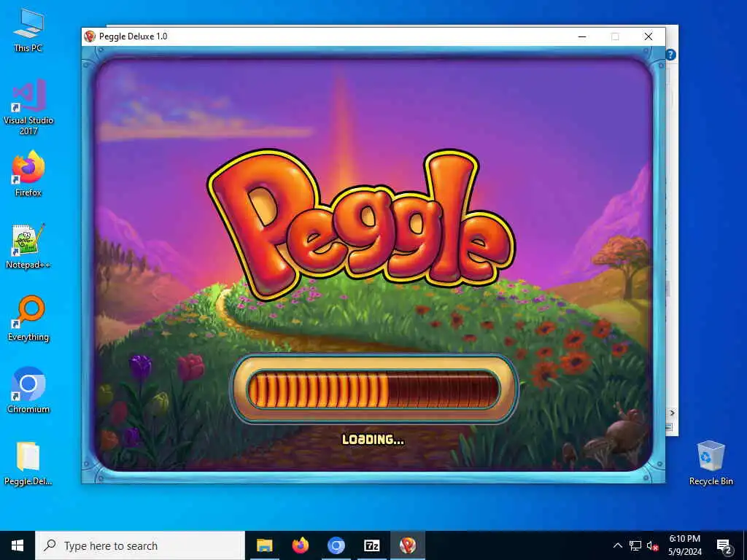
Task: Select Peggle Deluxe taskbar button
Action: [x=407, y=545]
